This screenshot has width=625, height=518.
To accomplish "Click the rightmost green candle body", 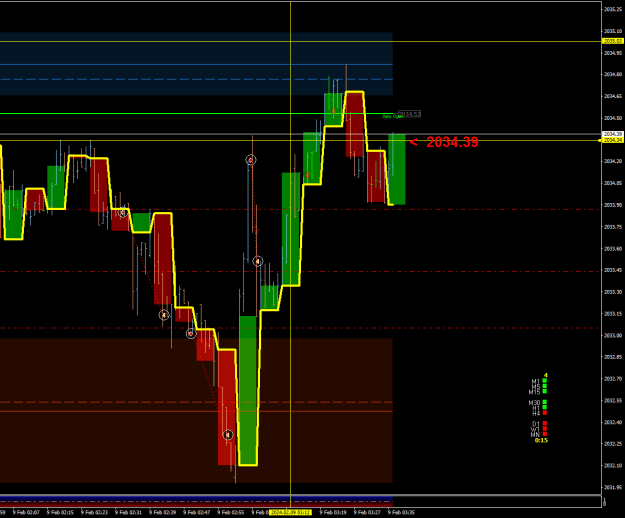I will (397, 170).
